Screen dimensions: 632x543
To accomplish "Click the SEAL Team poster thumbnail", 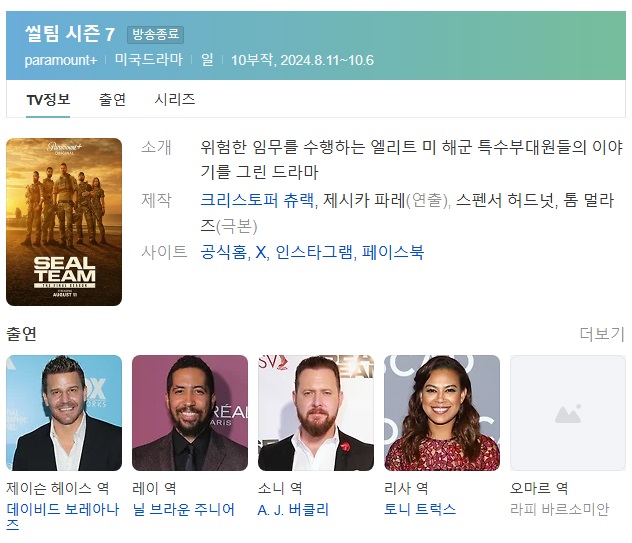I will tap(64, 222).
